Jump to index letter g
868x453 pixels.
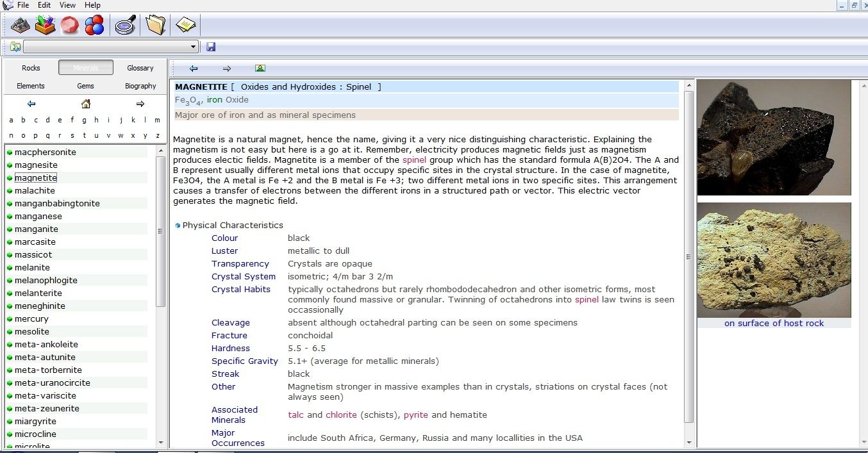coord(84,120)
